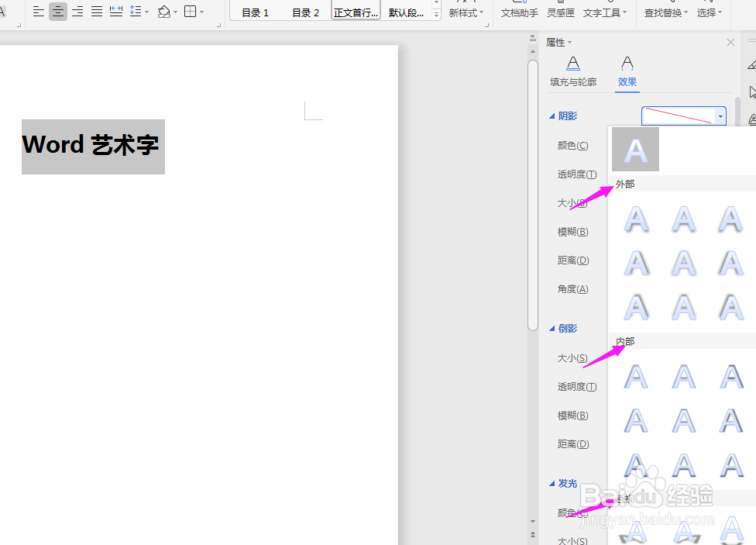Click the shading/highlight icon on toolbar
The height and width of the screenshot is (545, 756).
coord(165,11)
